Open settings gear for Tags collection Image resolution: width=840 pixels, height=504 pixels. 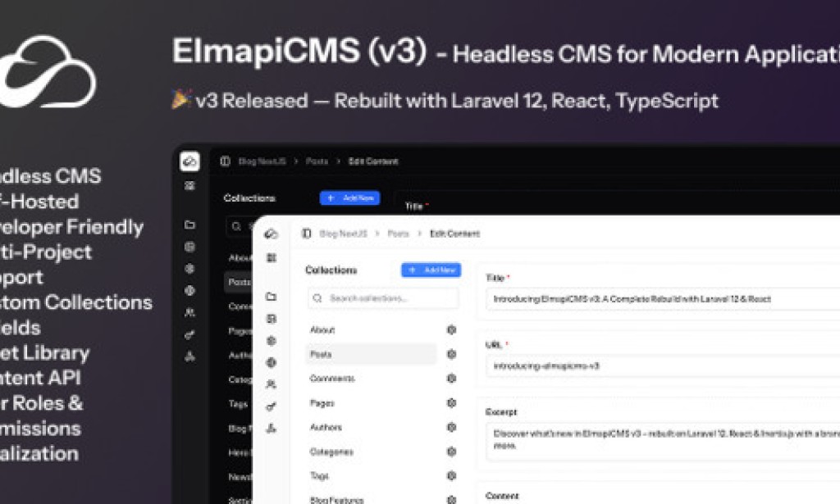tap(452, 475)
